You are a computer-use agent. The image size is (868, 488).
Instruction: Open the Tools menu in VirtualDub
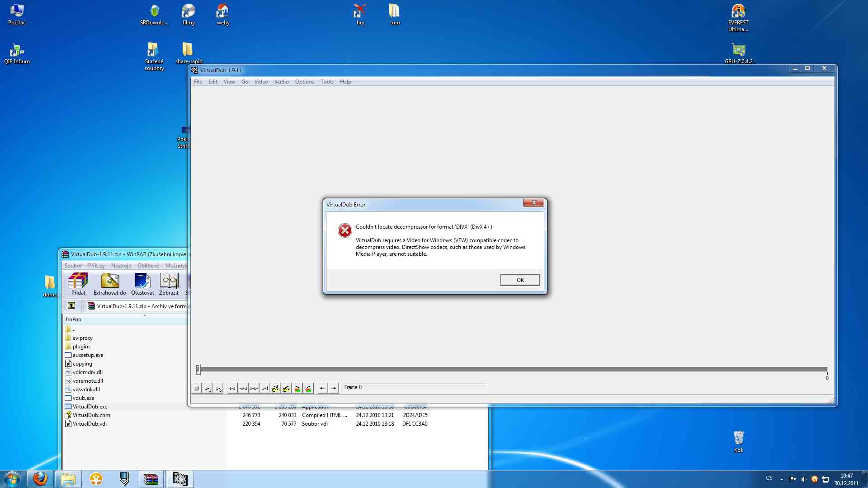pos(327,82)
